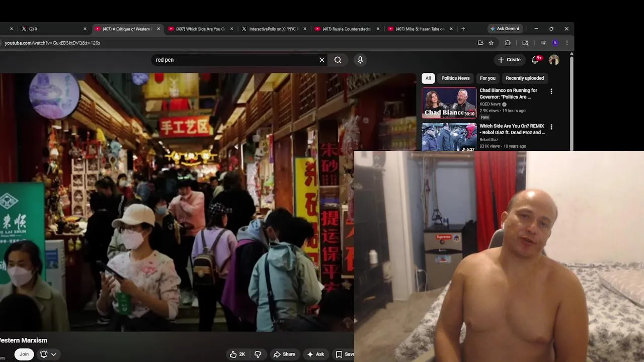
Task: Click the Create button
Action: (509, 60)
